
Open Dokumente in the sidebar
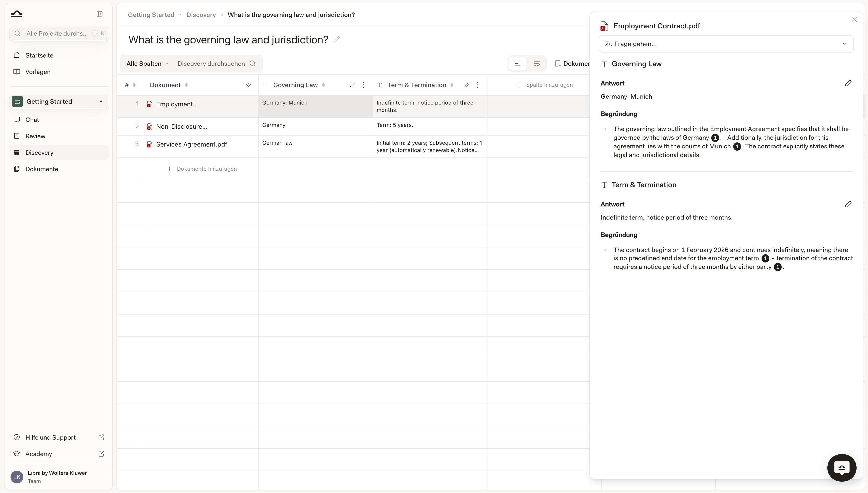[x=59, y=169]
